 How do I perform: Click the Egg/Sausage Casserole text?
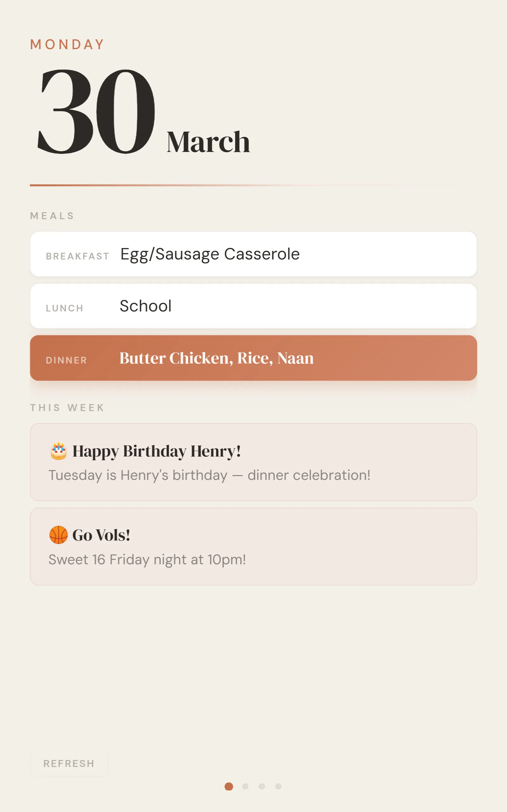coord(209,254)
